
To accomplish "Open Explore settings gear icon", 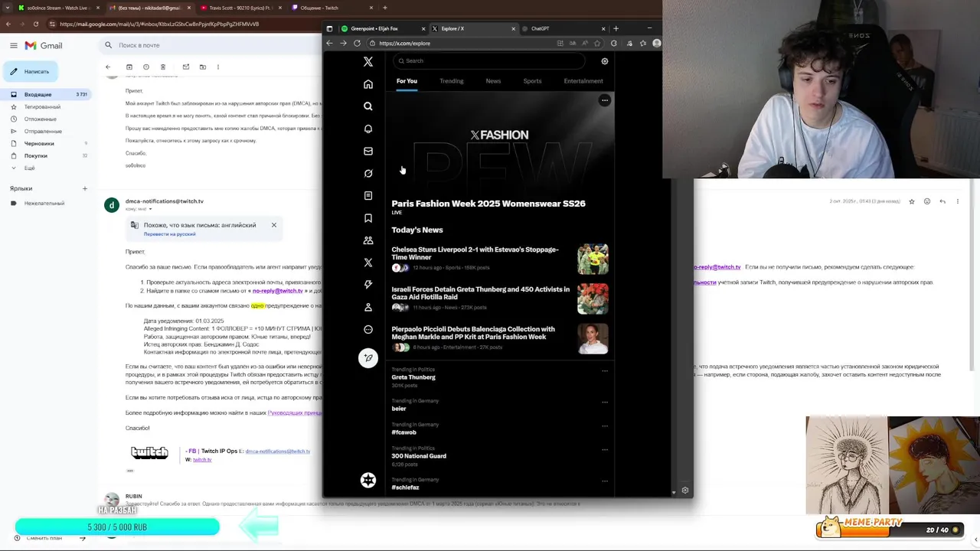I will (604, 61).
